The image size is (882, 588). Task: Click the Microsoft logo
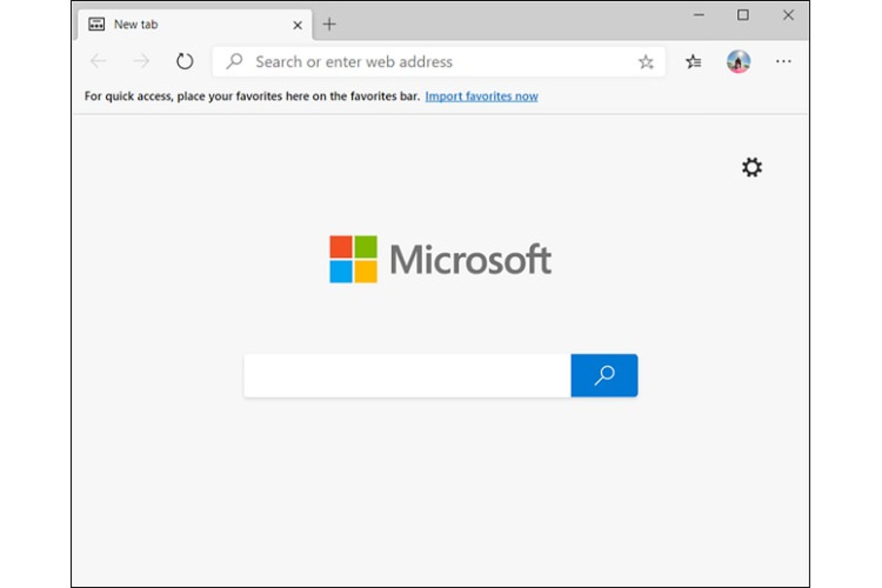click(x=441, y=259)
